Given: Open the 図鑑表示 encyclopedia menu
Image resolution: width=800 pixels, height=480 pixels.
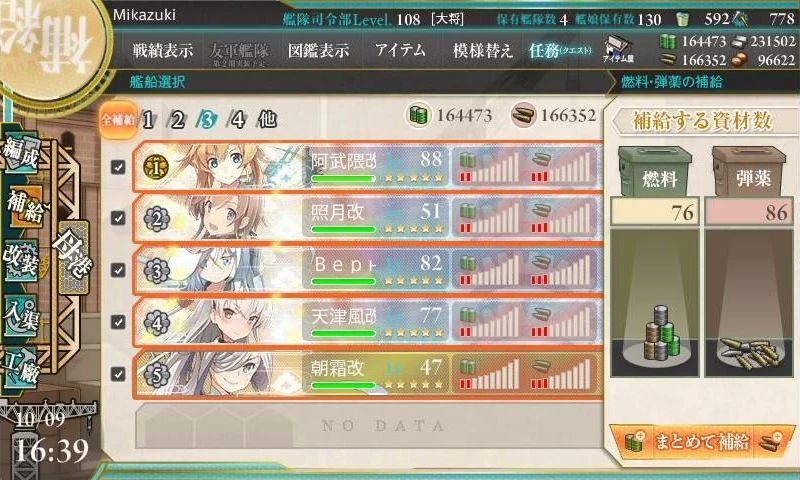Looking at the screenshot, I should click(318, 50).
